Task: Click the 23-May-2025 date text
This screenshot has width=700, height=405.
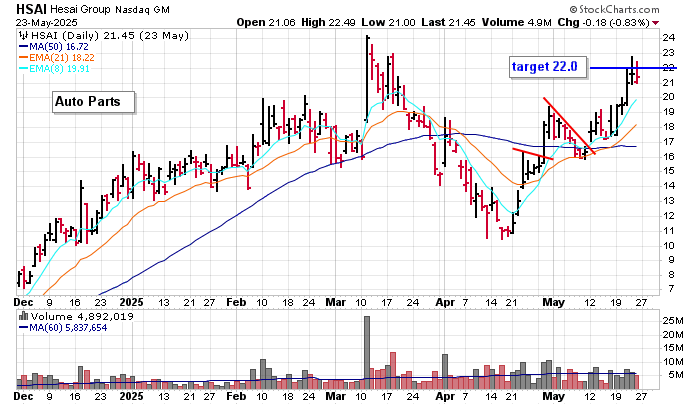Action: tap(46, 22)
